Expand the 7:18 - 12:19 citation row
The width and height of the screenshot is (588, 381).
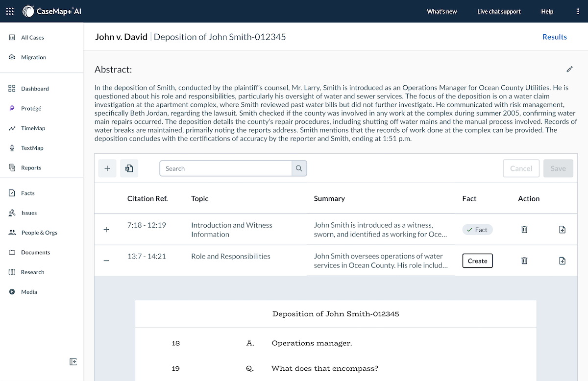106,230
